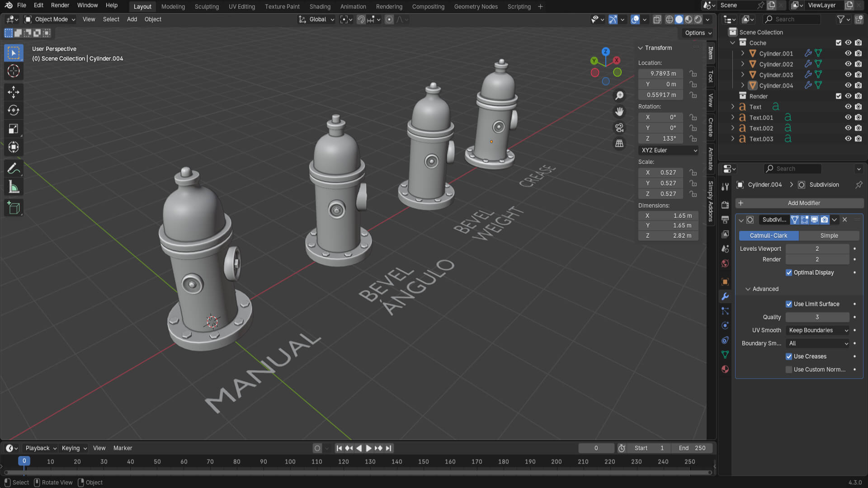The width and height of the screenshot is (868, 488).
Task: Hide Cylinder.002 in the outliner
Action: pos(848,64)
